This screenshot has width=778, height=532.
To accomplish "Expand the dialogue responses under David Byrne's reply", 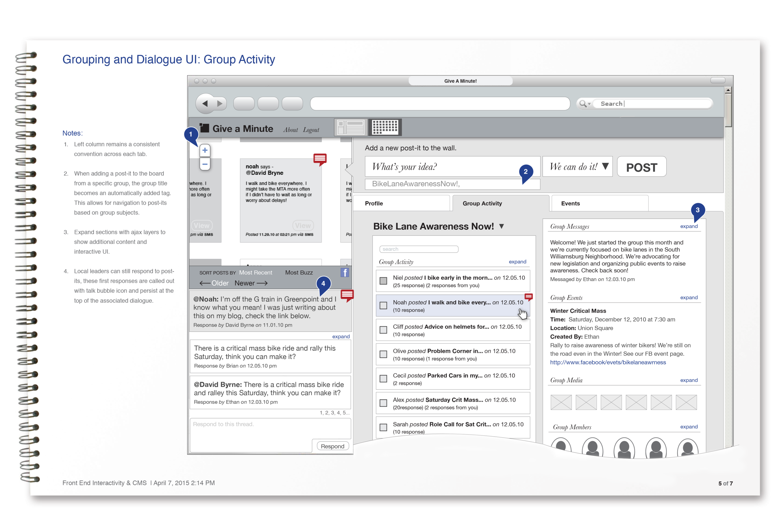I will [x=341, y=337].
